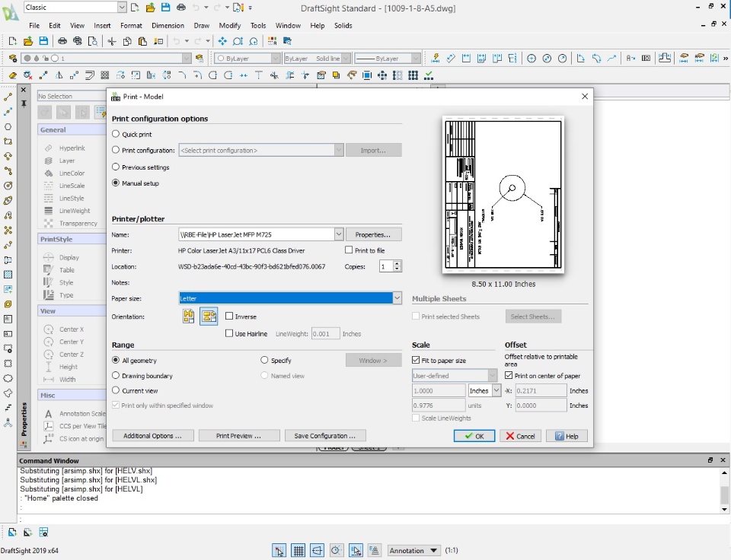Select the Quick print radio button
This screenshot has width=731, height=560.
pos(116,135)
